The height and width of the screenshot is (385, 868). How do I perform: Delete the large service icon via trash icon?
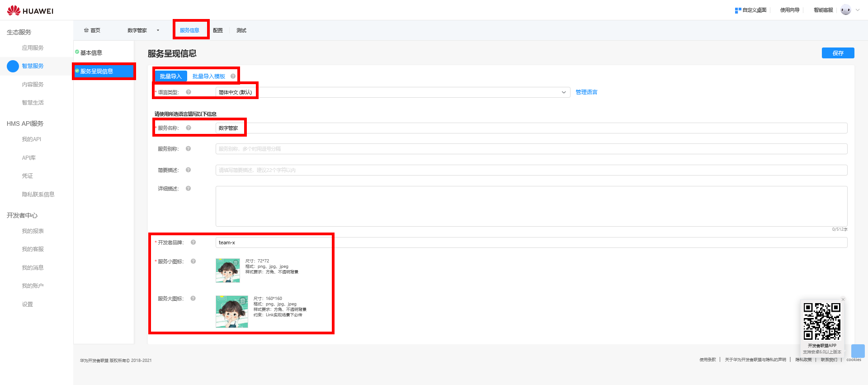pos(243,301)
